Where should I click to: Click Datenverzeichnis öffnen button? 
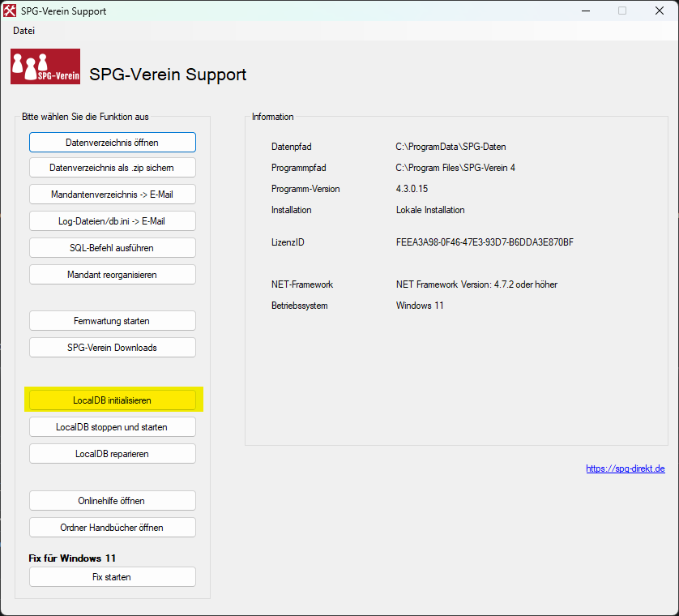[112, 143]
